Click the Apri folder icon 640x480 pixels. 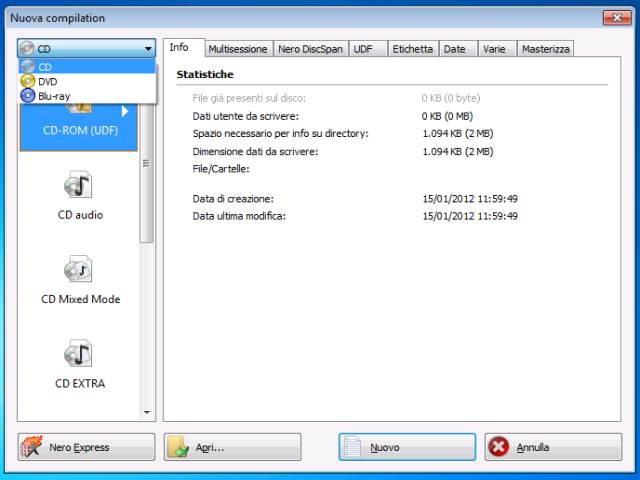pyautogui.click(x=179, y=447)
